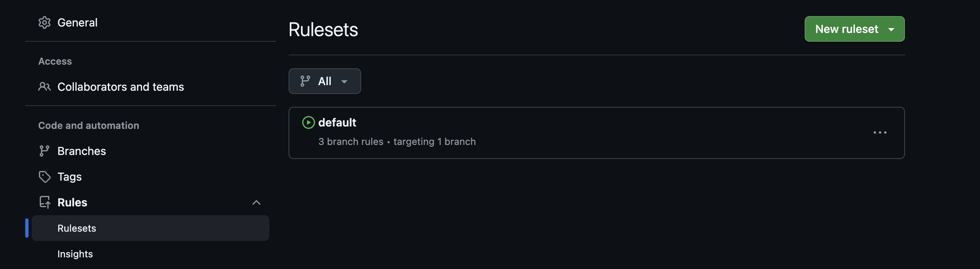
Task: Click the Tags tag icon
Action: pos(45,177)
